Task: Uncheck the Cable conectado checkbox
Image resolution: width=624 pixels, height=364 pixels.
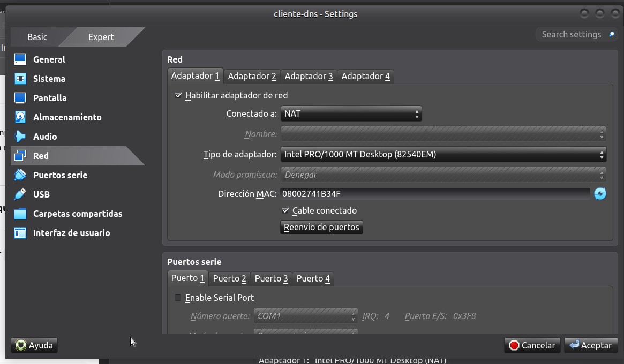Action: click(x=286, y=210)
